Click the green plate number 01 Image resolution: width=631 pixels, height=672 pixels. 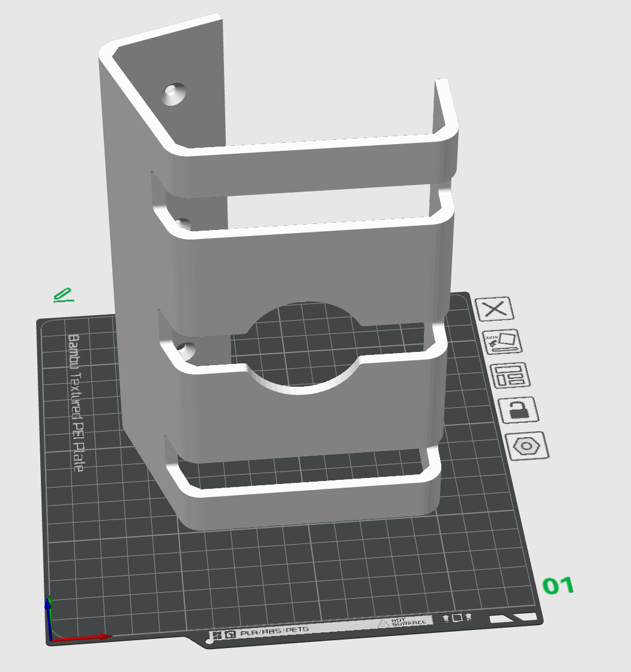pyautogui.click(x=558, y=586)
